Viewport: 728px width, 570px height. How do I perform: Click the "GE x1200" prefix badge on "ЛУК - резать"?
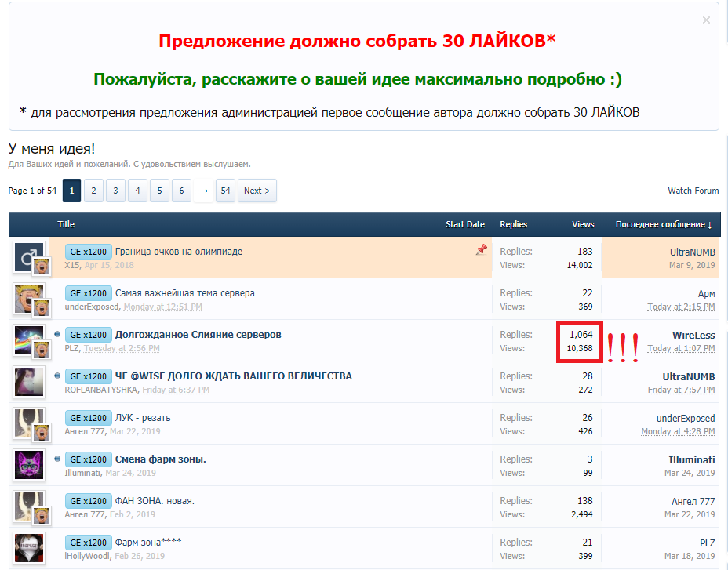pyautogui.click(x=88, y=418)
